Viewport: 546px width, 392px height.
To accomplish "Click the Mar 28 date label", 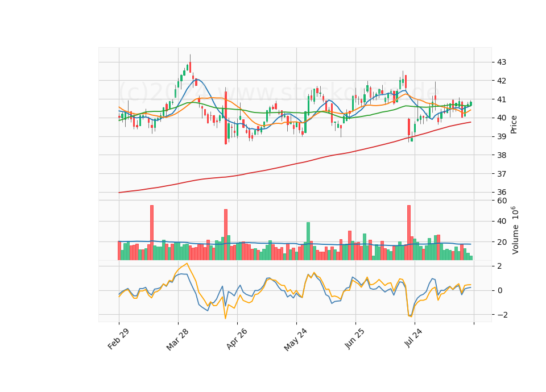I will click(177, 339).
